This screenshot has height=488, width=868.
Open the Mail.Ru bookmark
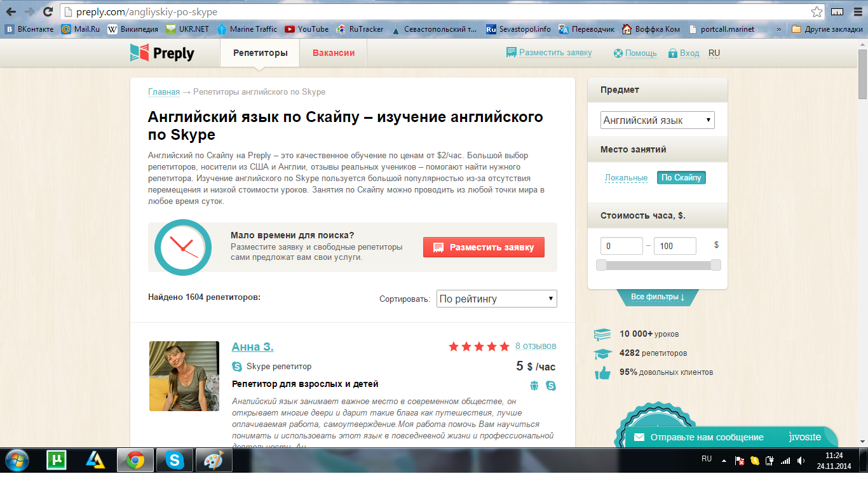(x=81, y=29)
